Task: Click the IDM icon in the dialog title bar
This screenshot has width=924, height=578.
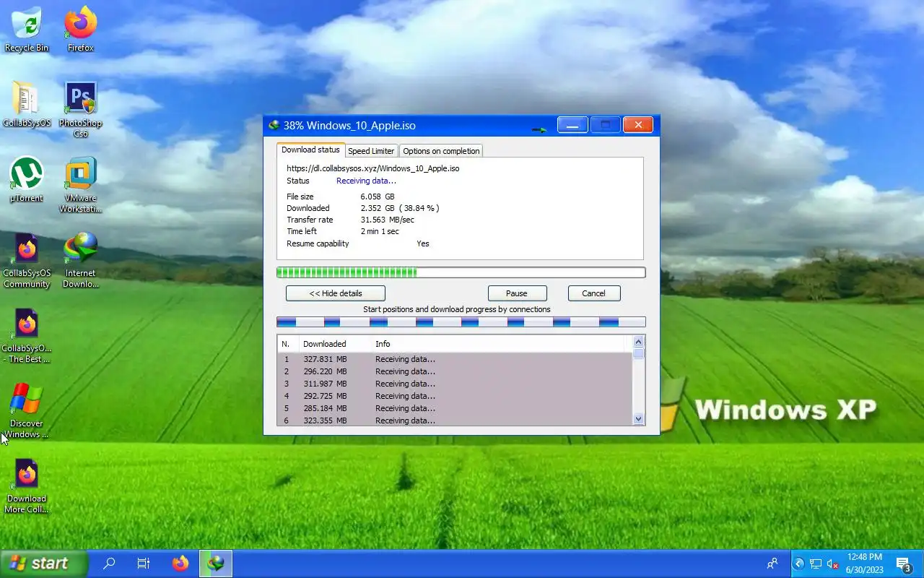Action: click(x=274, y=125)
